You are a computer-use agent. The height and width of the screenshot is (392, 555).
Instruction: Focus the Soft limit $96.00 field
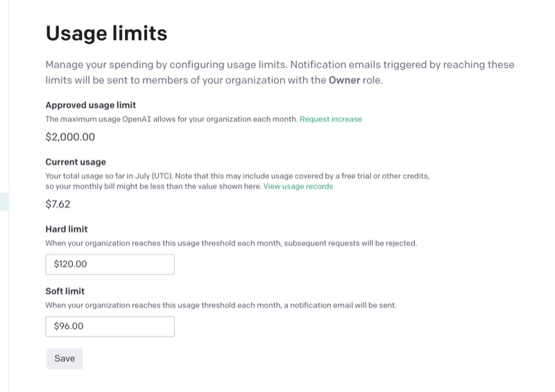point(110,326)
